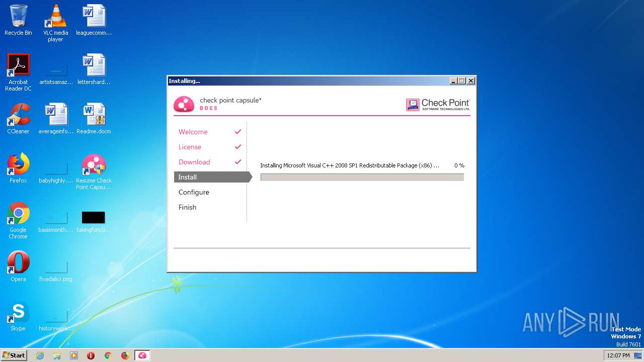Close the Installing window
Screen dimensions: 644x362
click(471, 81)
